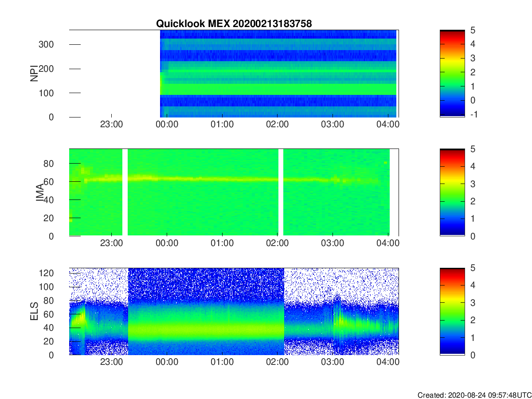Click the '3' tick on IMA color bar

pos(473,184)
